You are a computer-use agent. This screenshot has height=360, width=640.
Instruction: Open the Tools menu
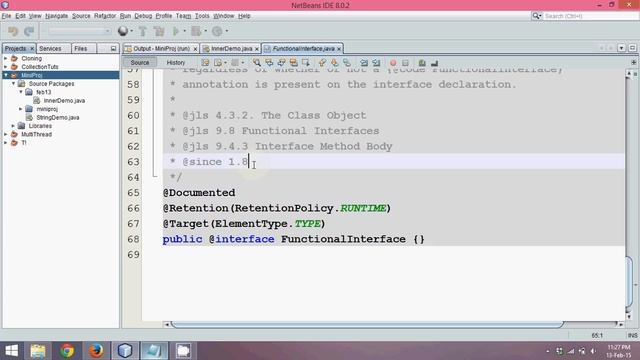pos(202,16)
